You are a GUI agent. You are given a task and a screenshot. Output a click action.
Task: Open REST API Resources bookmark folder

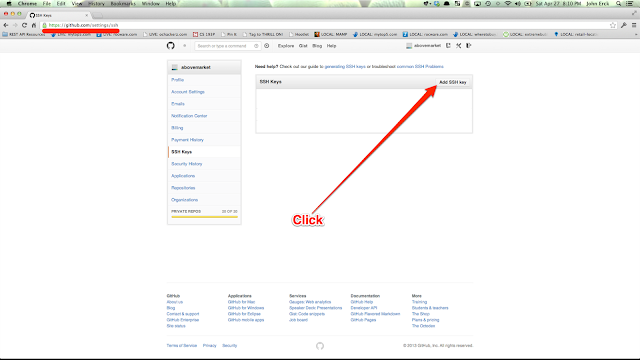[x=24, y=35]
